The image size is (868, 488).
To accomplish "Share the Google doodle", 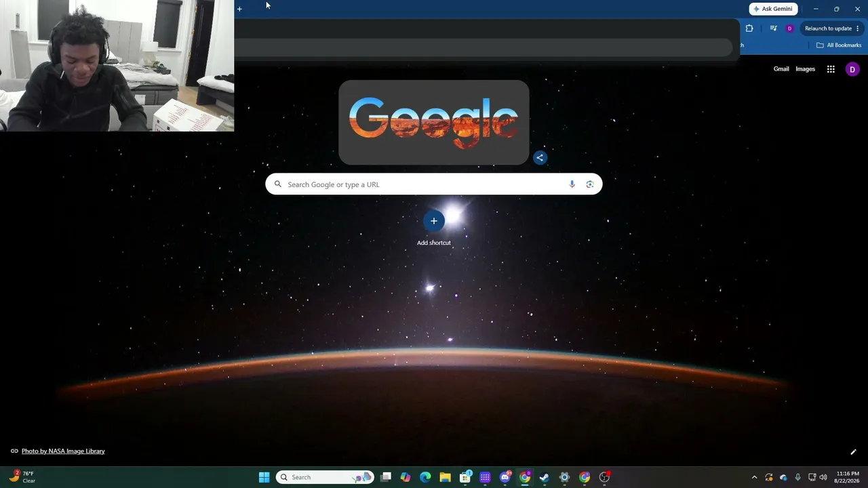I will click(x=540, y=157).
